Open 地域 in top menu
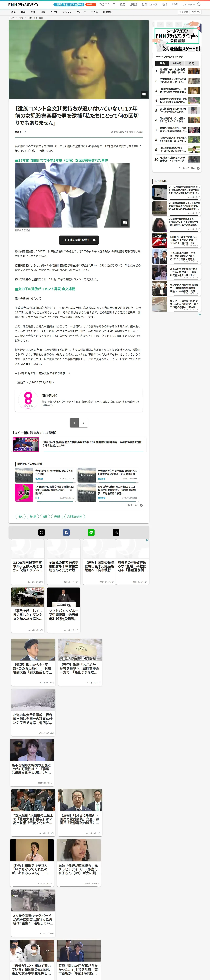The height and width of the screenshot is (980, 210). point(165,5)
